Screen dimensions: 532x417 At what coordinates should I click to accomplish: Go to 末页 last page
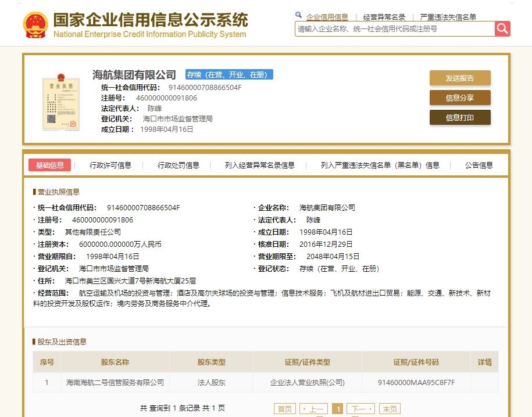tap(390, 408)
